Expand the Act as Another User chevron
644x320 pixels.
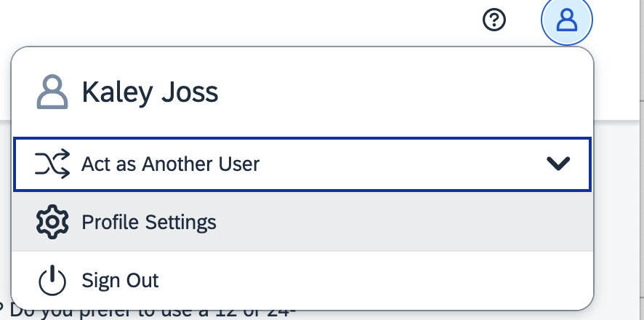(558, 164)
